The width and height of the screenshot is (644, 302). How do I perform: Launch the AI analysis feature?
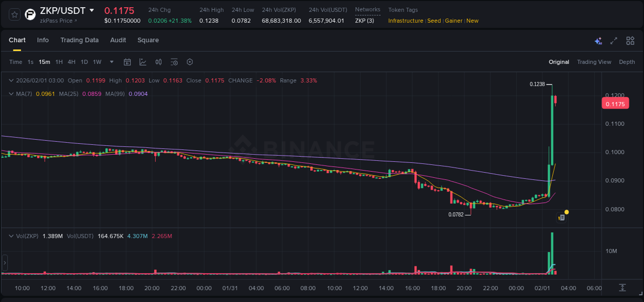(x=598, y=40)
